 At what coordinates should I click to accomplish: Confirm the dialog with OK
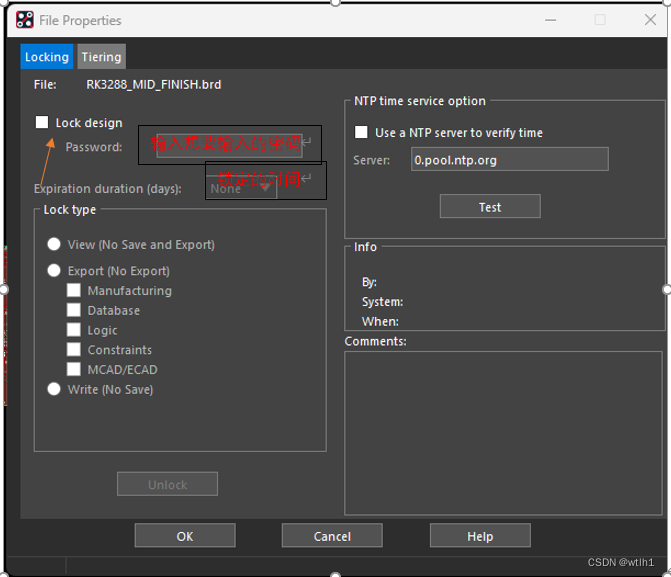pos(185,536)
